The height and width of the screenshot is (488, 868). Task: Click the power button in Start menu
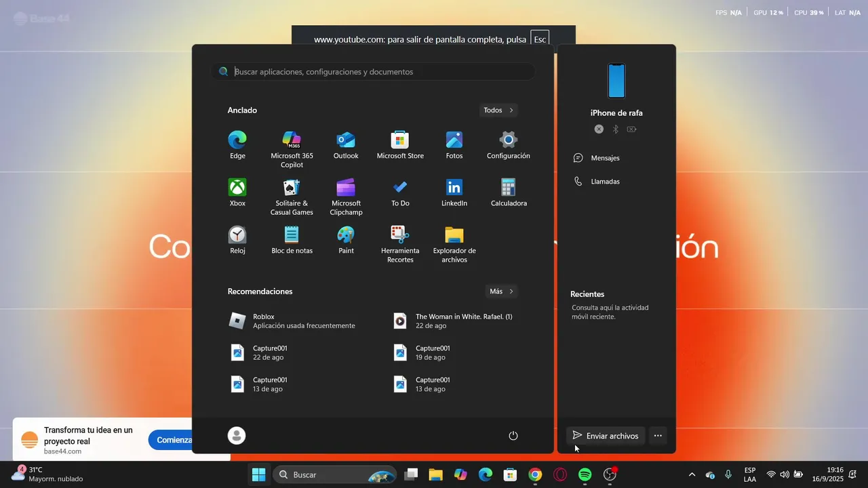point(513,436)
